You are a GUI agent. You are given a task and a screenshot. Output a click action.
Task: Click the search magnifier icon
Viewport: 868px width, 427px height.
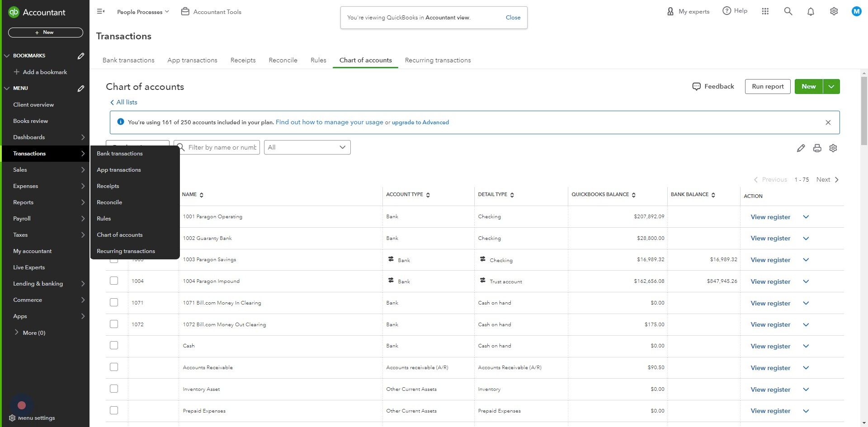[x=788, y=11]
